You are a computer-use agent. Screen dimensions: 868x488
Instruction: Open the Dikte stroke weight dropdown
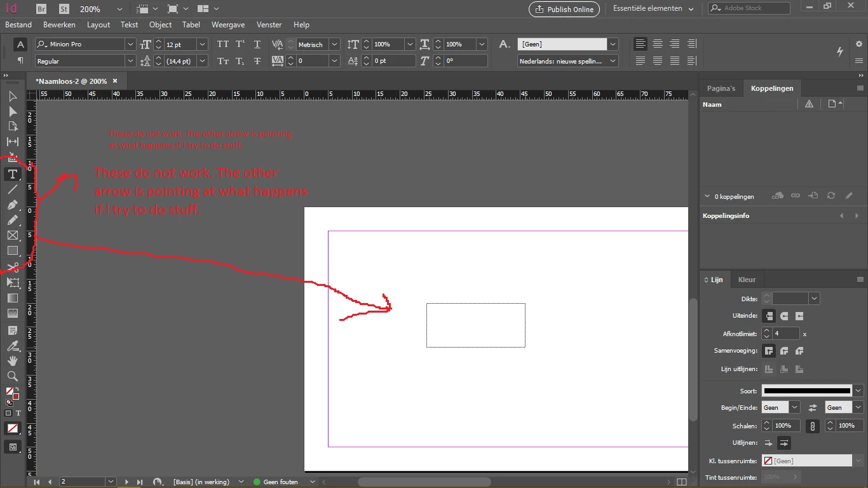pos(814,298)
